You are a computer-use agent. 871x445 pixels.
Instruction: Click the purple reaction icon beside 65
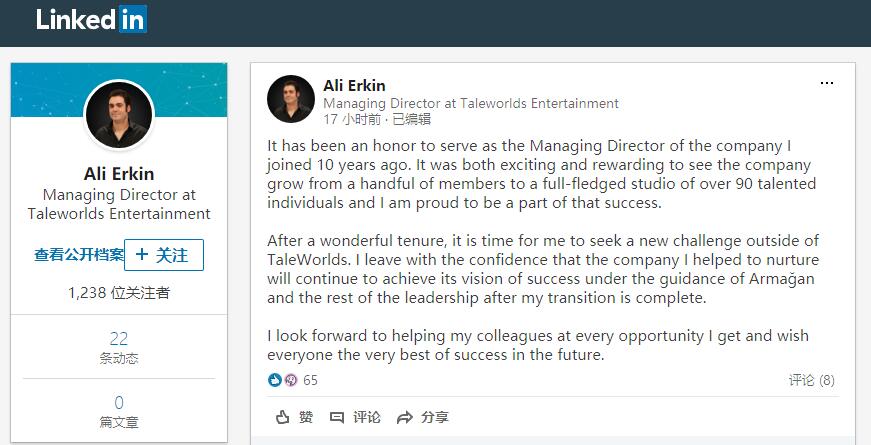[291, 380]
